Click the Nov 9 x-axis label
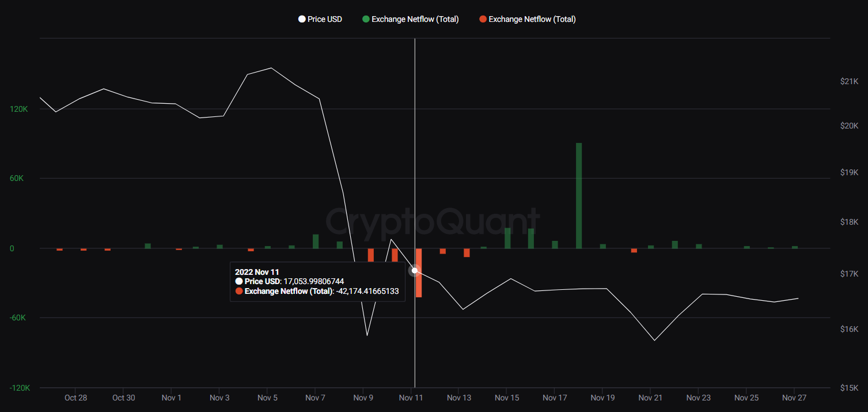The image size is (868, 412). click(x=363, y=398)
